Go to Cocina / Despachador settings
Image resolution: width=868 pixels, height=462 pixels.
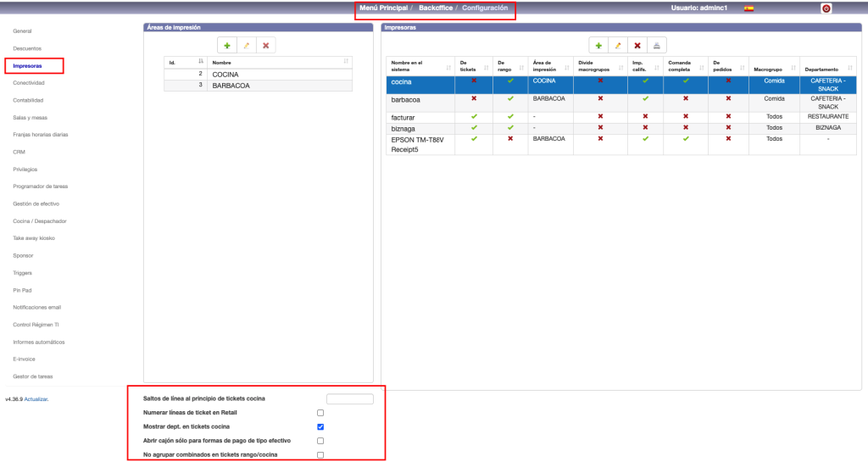(x=40, y=221)
